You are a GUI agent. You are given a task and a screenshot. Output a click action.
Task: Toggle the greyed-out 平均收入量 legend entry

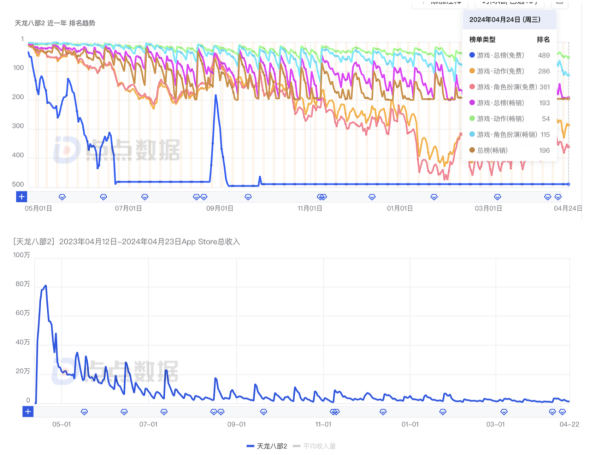(x=314, y=446)
